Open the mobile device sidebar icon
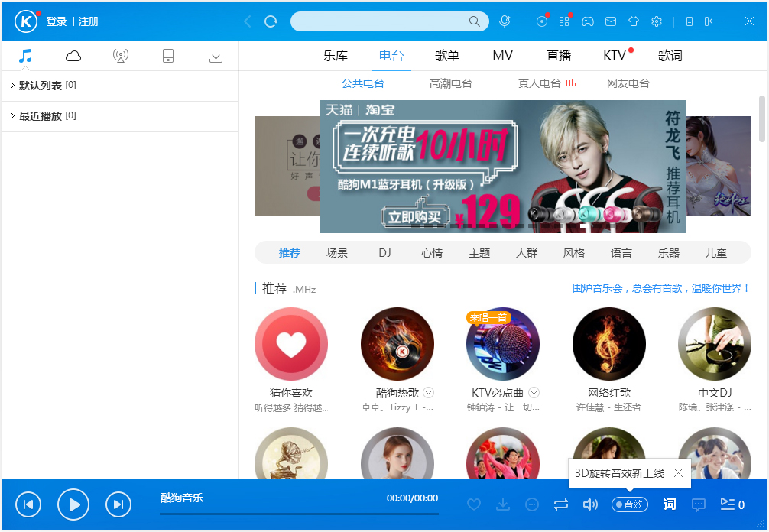769x532 pixels. pos(168,55)
